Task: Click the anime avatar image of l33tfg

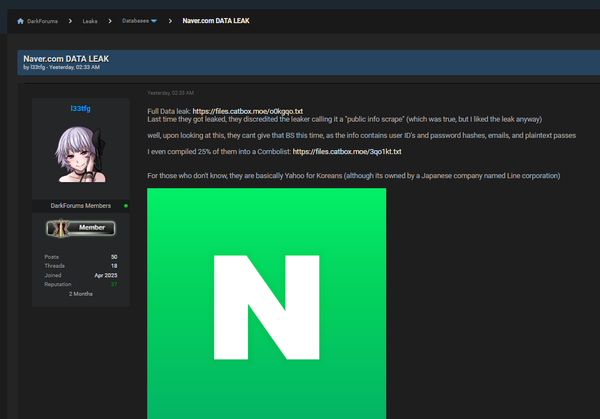Action: tap(80, 154)
